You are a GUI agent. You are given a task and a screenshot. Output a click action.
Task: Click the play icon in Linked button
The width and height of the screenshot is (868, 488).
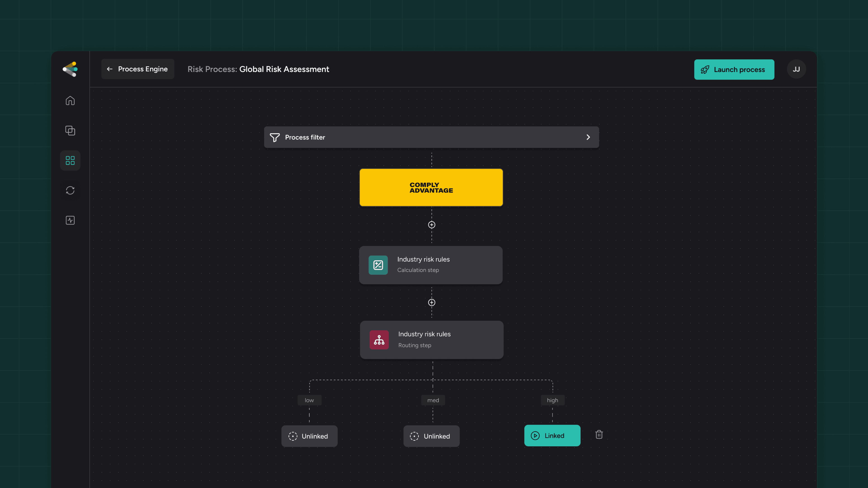[x=535, y=435]
